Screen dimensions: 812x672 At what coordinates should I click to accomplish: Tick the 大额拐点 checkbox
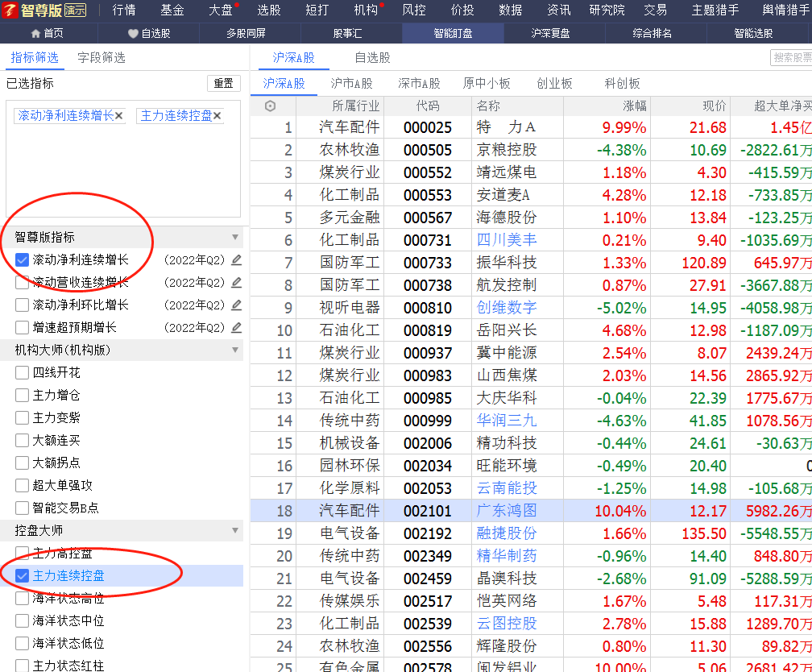[x=22, y=463]
